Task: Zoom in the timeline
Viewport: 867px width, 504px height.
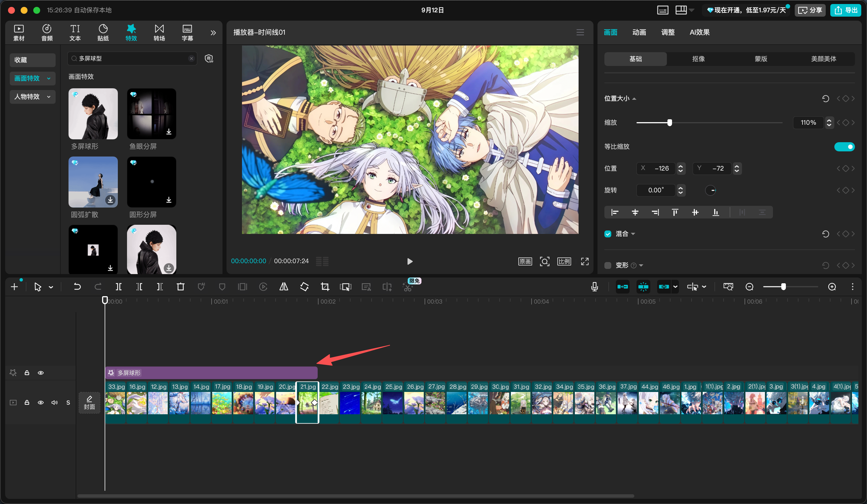Action: point(832,287)
